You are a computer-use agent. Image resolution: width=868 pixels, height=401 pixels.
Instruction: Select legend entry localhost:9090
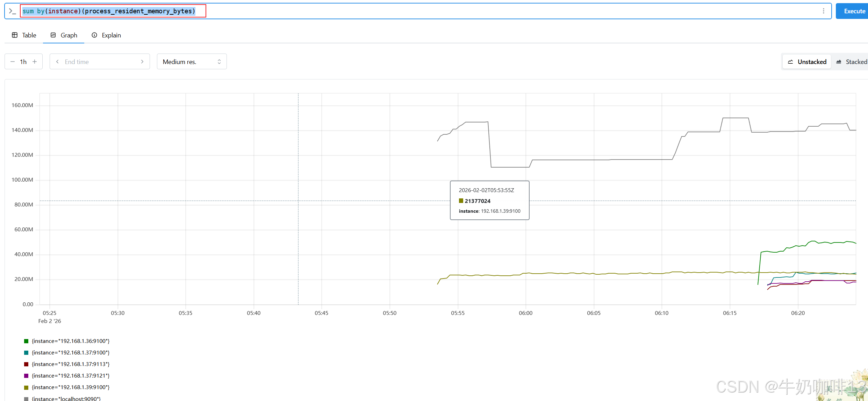(66, 398)
